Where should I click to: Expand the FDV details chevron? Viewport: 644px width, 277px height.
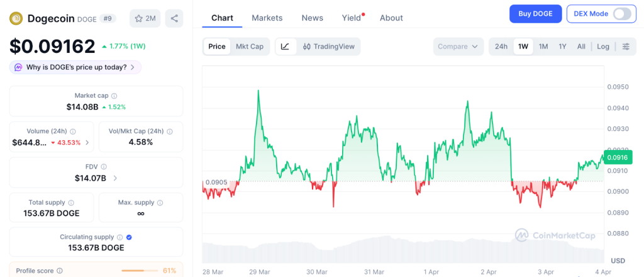point(115,178)
